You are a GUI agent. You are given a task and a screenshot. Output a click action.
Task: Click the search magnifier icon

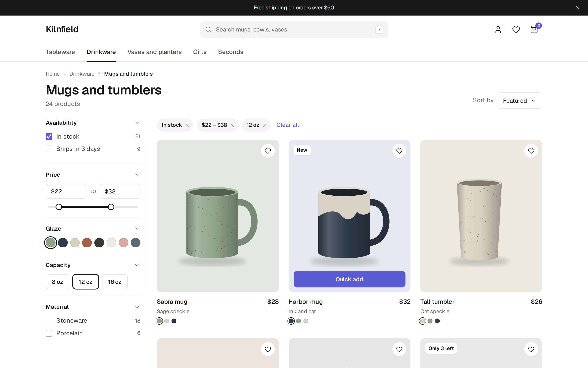tap(208, 29)
